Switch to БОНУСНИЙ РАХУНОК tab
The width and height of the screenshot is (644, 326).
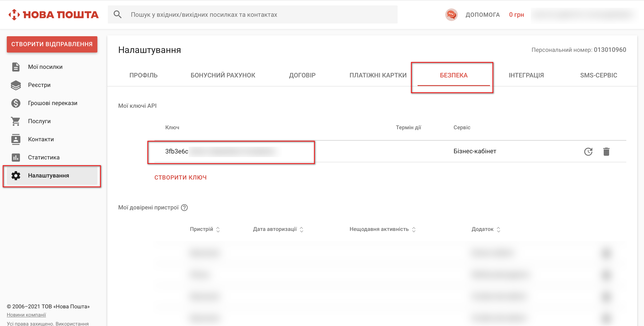(223, 75)
